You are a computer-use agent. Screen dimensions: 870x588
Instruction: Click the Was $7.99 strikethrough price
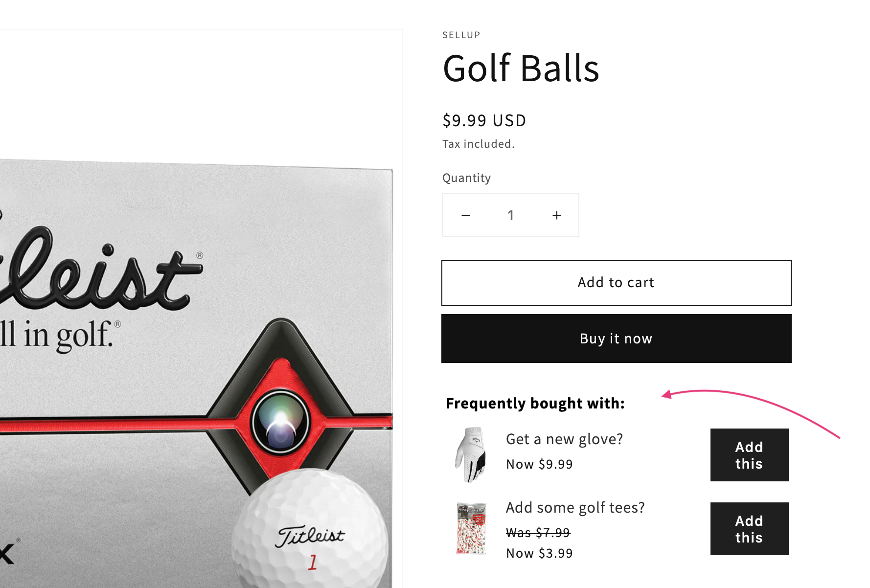click(538, 532)
